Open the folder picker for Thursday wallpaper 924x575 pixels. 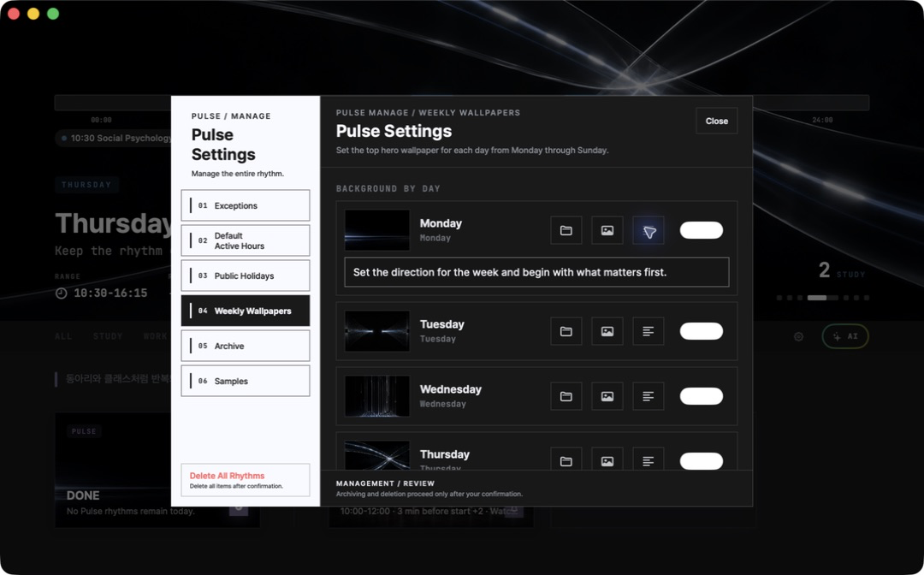566,459
